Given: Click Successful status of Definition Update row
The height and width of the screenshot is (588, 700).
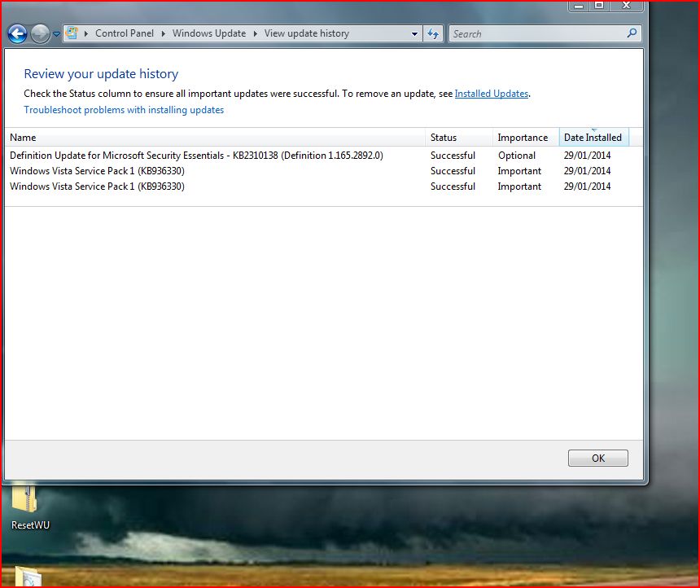Looking at the screenshot, I should (x=453, y=156).
